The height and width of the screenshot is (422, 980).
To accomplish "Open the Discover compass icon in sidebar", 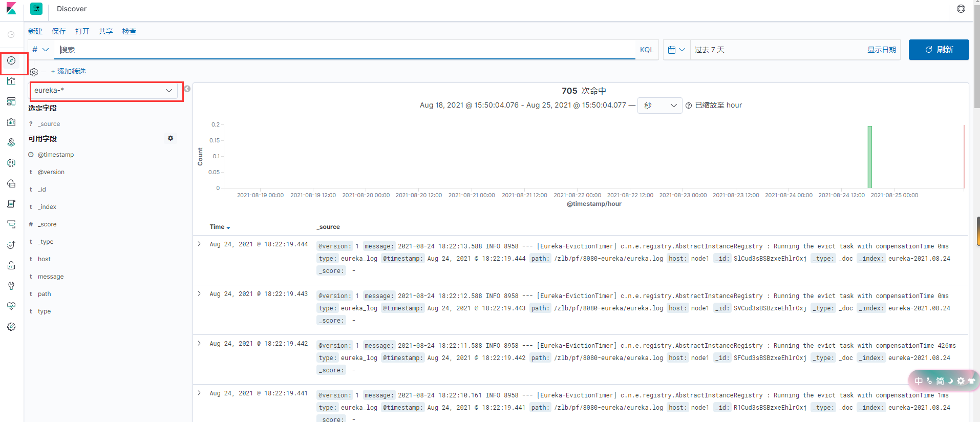I will (x=11, y=60).
